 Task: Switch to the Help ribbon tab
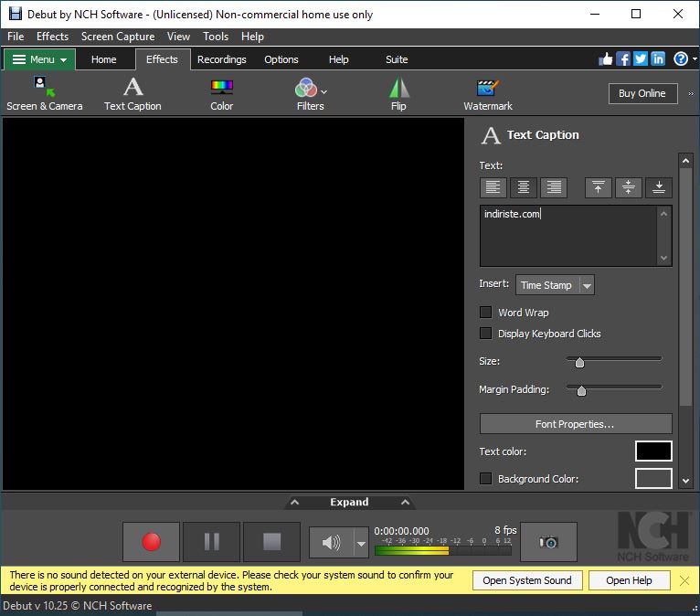(339, 59)
